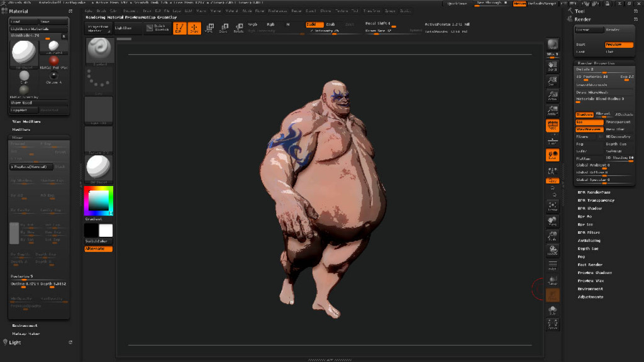Screen dimensions: 644x362
Task: Select the Move tool in top shelf
Action: 209,28
